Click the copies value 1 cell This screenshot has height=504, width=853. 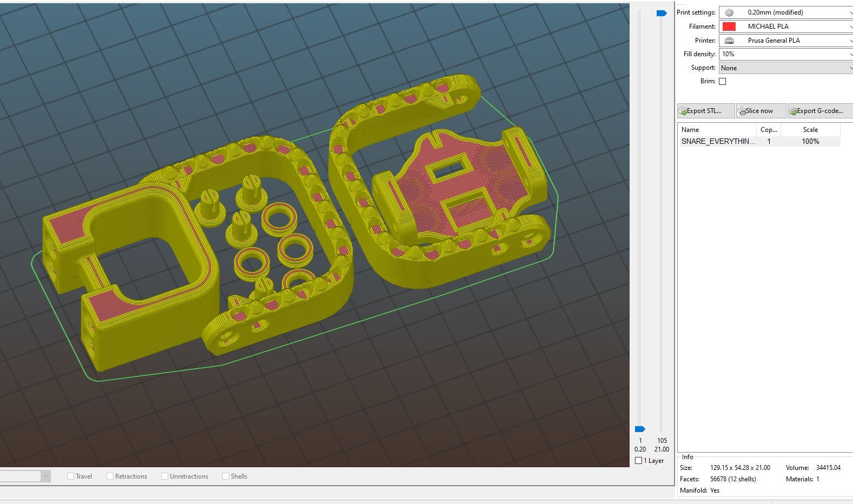click(x=769, y=141)
